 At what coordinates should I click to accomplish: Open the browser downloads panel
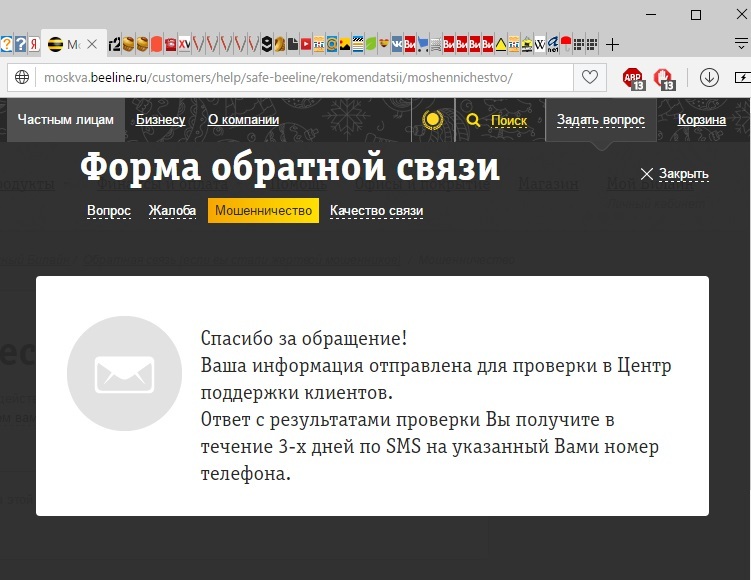point(709,77)
